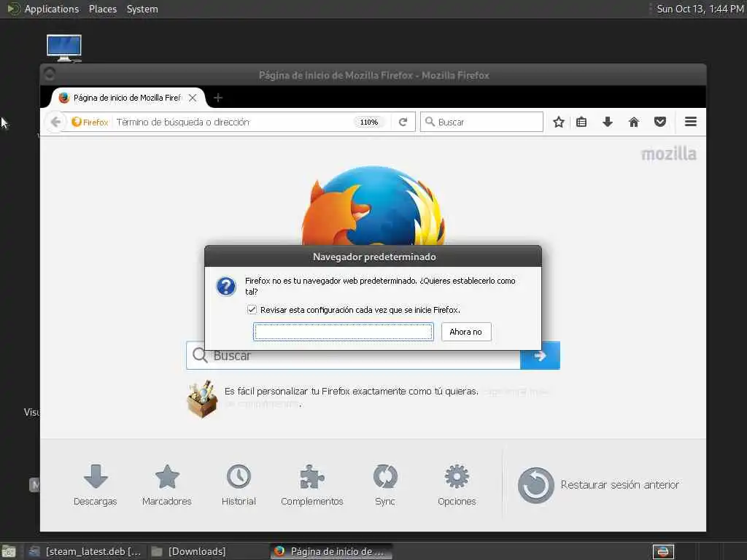Click the Ahora no button
Viewport: 747px width, 560px height.
pyautogui.click(x=466, y=332)
